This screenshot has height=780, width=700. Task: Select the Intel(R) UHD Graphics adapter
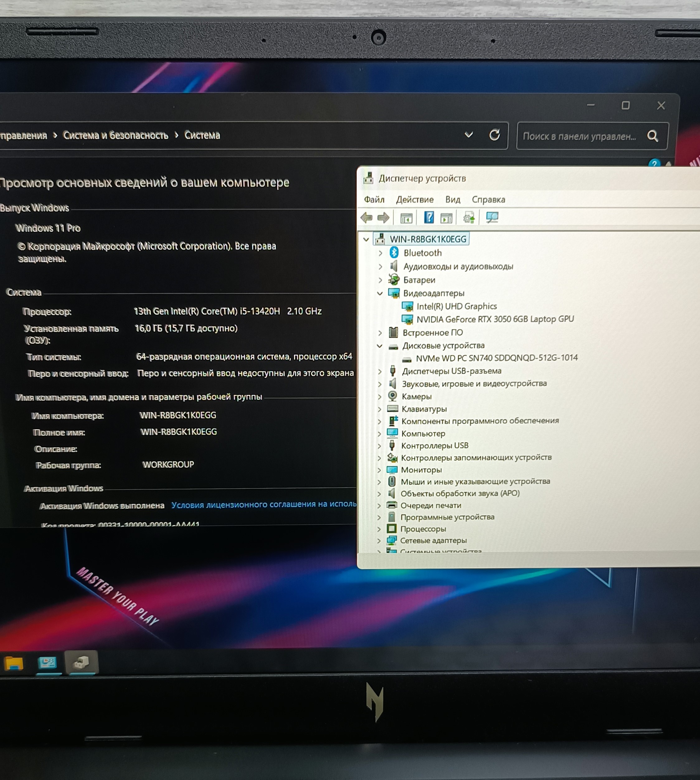coord(456,306)
